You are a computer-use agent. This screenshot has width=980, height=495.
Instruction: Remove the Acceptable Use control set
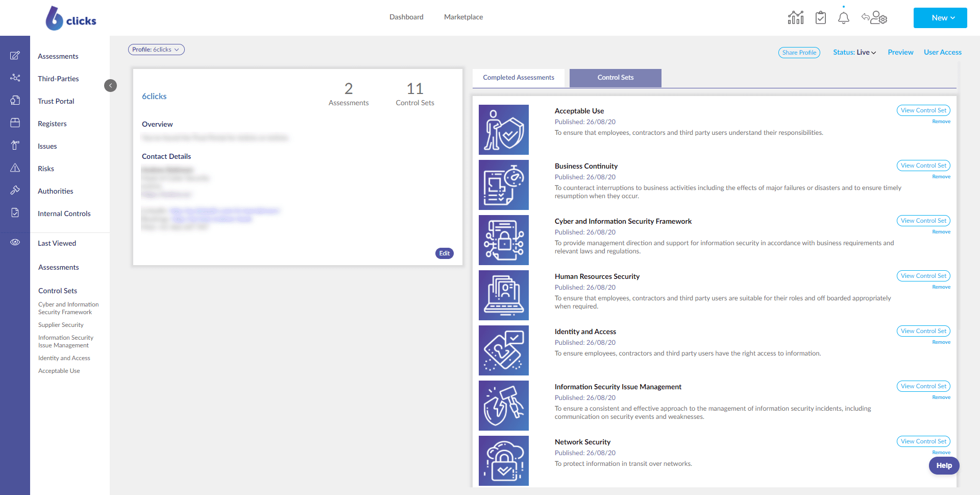tap(941, 122)
